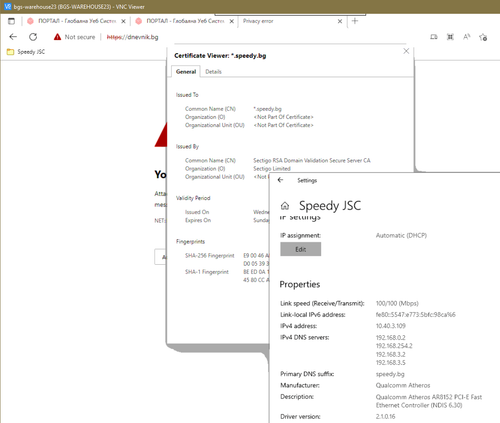Click the app available icon in address bar

(434, 37)
